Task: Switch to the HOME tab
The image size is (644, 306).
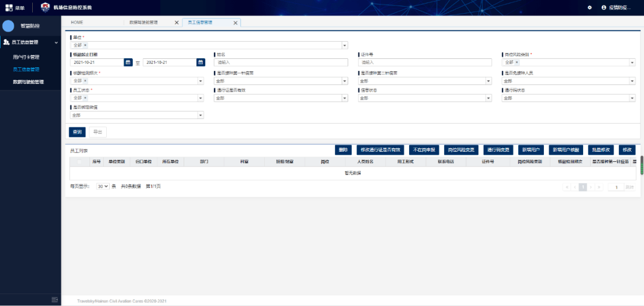Action: point(77,22)
